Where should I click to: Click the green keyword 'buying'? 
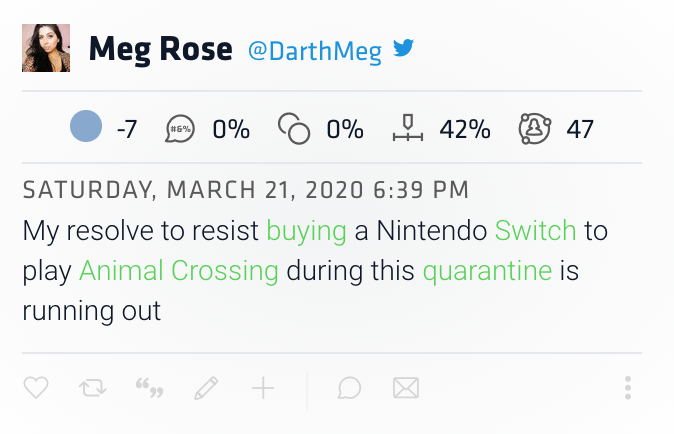click(x=306, y=231)
